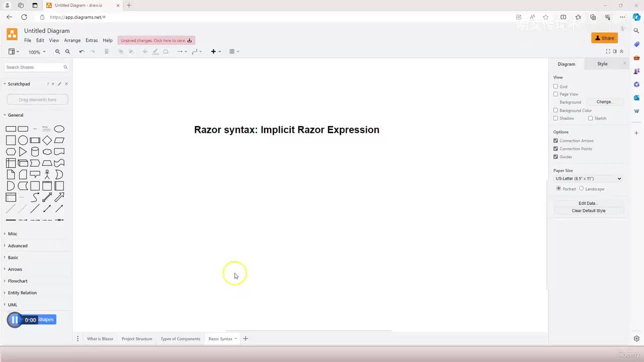This screenshot has width=644, height=362.
Task: Click the Zoom In magnifier icon
Action: pos(57,52)
